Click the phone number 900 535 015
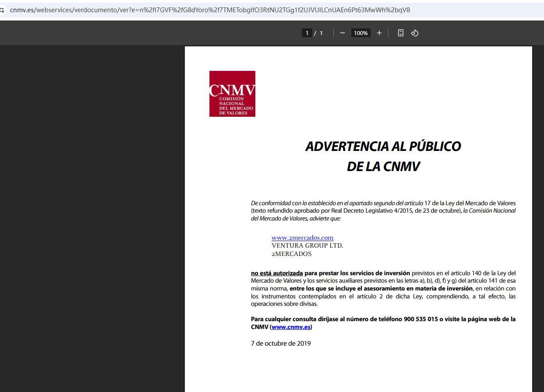The image size is (544, 392). click(x=420, y=319)
